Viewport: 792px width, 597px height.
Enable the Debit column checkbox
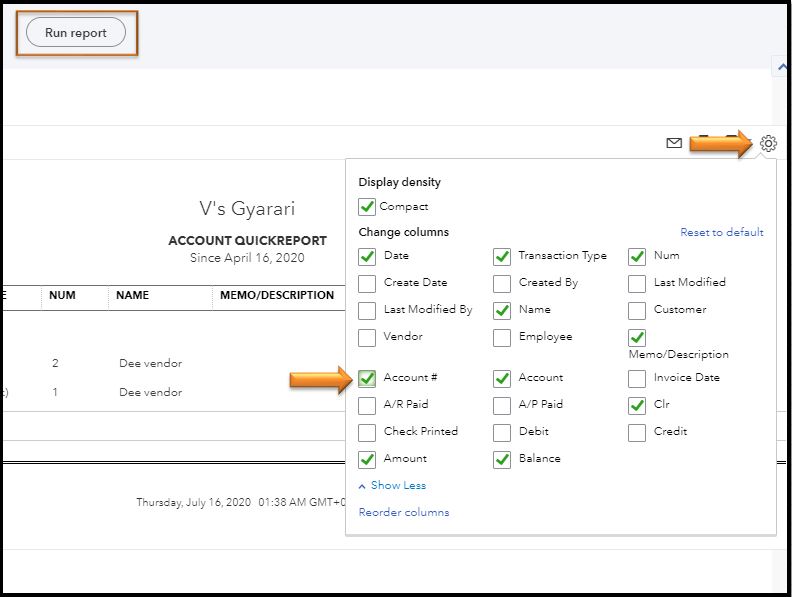click(502, 432)
